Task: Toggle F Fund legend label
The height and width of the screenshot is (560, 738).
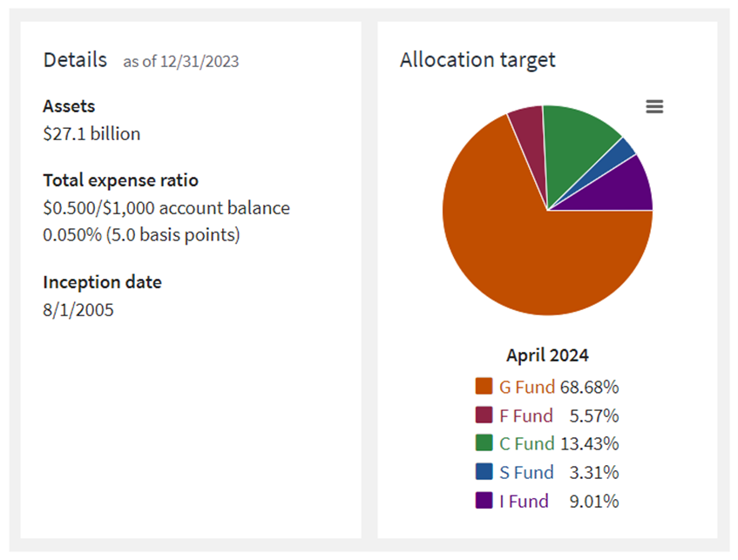Action: 526,415
